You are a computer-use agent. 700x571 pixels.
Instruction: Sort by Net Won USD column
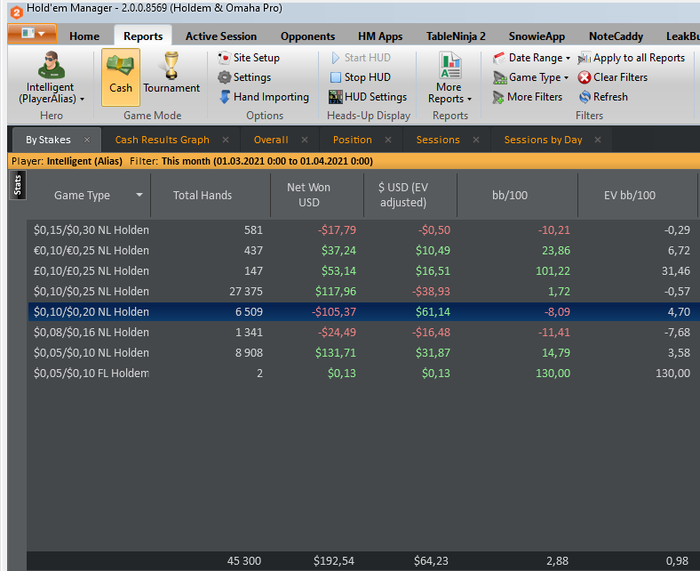317,195
